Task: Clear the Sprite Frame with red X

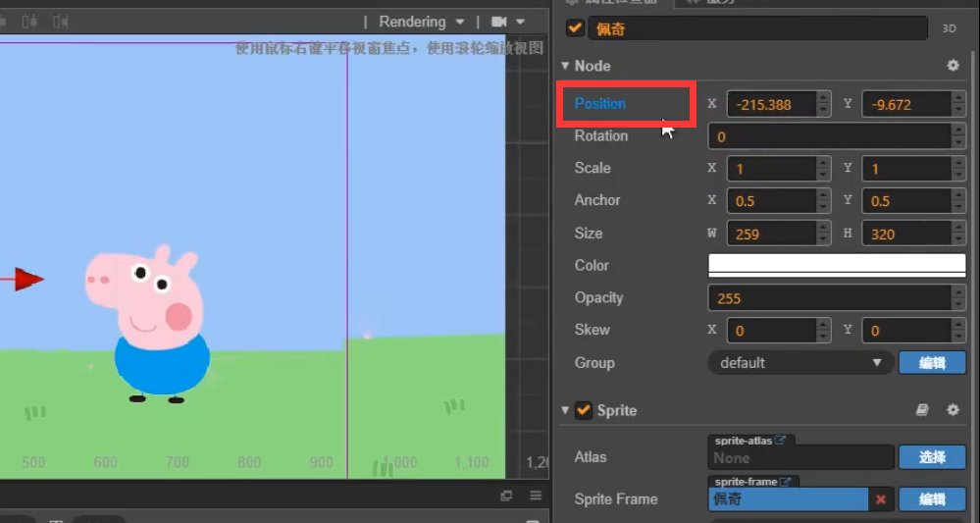Action: point(881,499)
